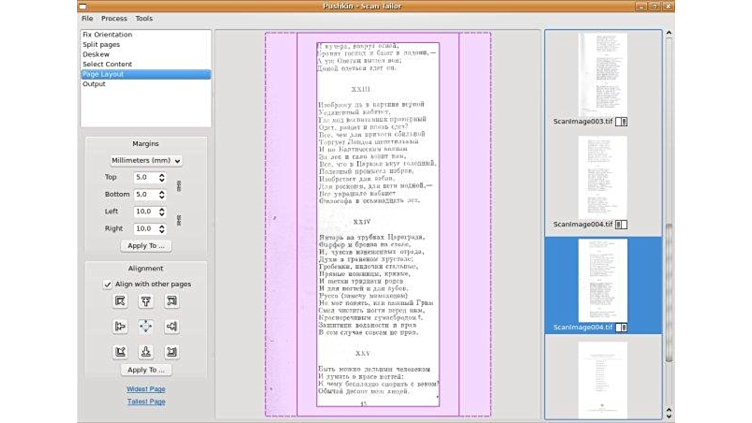
Task: Click the thumbnail list scrollbar handle
Action: click(x=669, y=293)
